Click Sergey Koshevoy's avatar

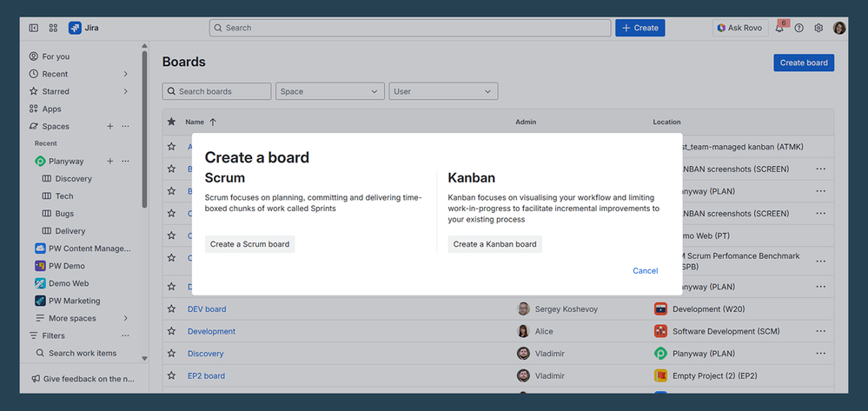pos(523,309)
